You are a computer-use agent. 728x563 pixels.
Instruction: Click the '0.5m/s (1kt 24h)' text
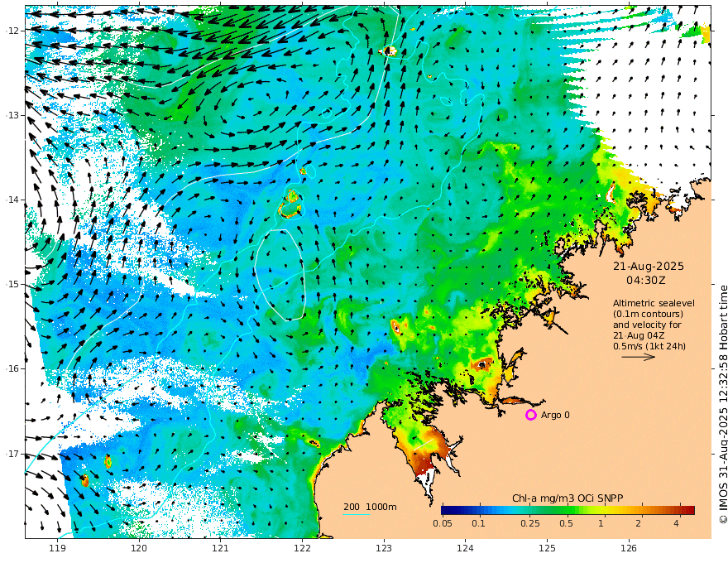click(649, 346)
